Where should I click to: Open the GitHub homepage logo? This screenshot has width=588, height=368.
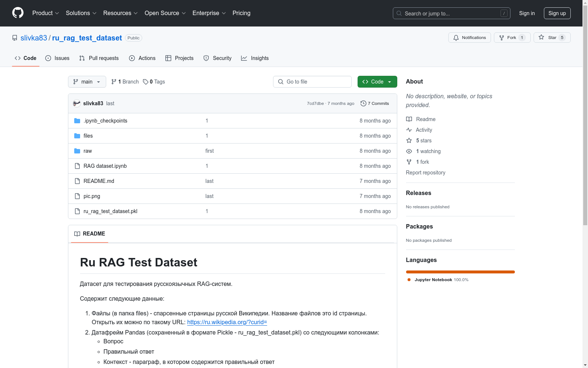click(x=18, y=13)
